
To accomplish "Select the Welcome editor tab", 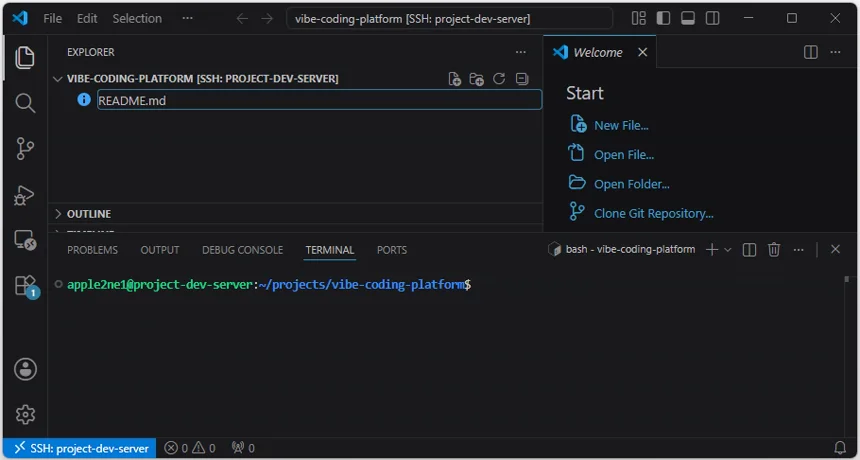I will tap(599, 52).
